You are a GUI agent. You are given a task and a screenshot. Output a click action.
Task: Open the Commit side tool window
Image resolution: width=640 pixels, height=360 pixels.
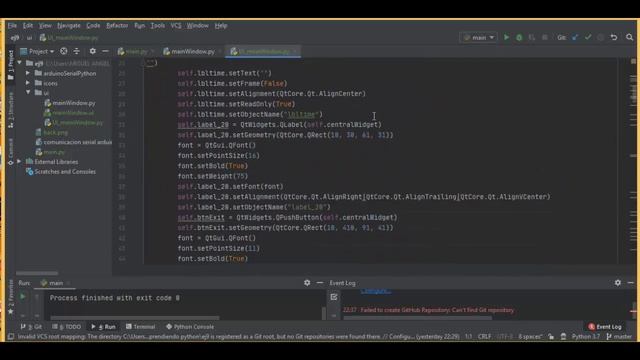11,151
